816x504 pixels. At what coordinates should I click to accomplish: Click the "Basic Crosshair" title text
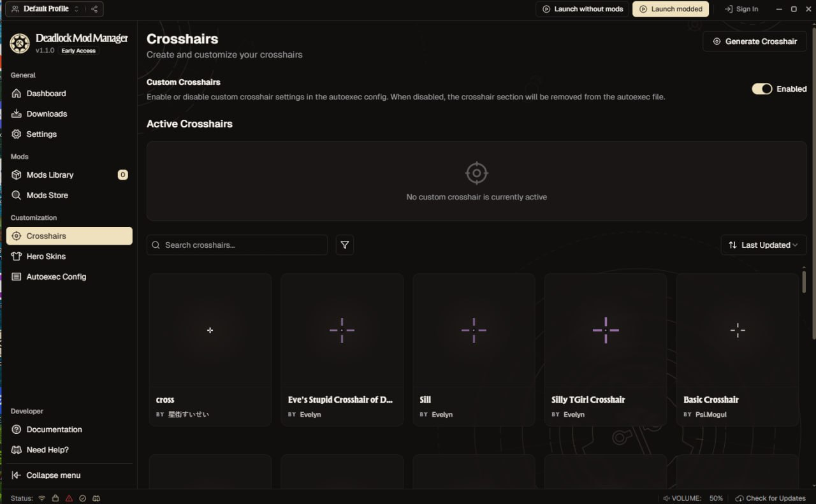coord(711,400)
